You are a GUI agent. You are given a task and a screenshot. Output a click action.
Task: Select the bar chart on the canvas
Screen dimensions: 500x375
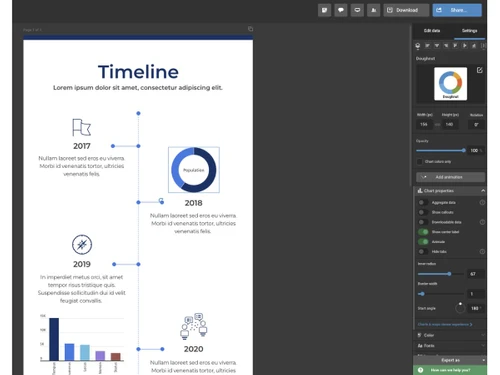tap(81, 343)
